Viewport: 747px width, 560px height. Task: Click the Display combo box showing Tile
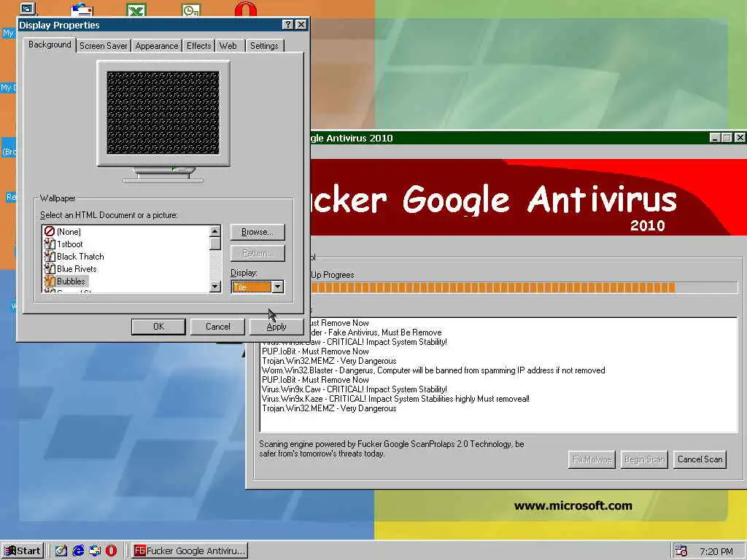258,287
